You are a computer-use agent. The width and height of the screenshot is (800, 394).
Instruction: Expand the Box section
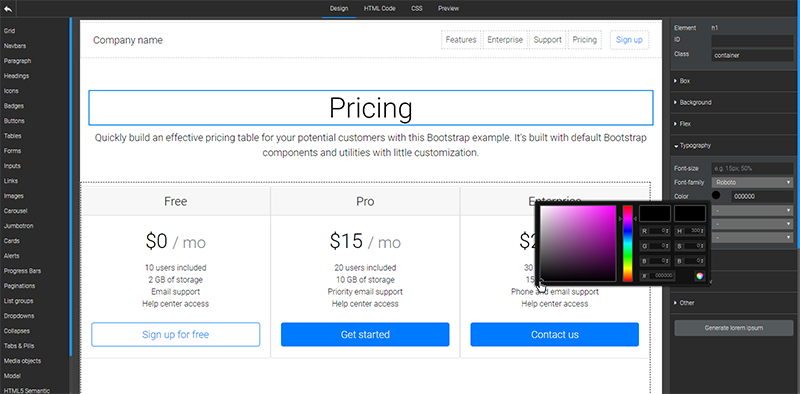pos(735,81)
